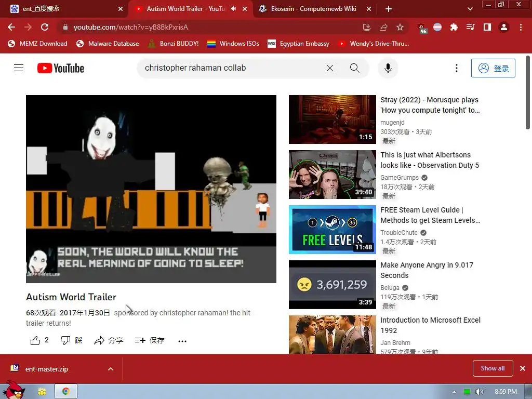Expand ent-master.zip download options chevron
The image size is (532, 399).
point(111,369)
